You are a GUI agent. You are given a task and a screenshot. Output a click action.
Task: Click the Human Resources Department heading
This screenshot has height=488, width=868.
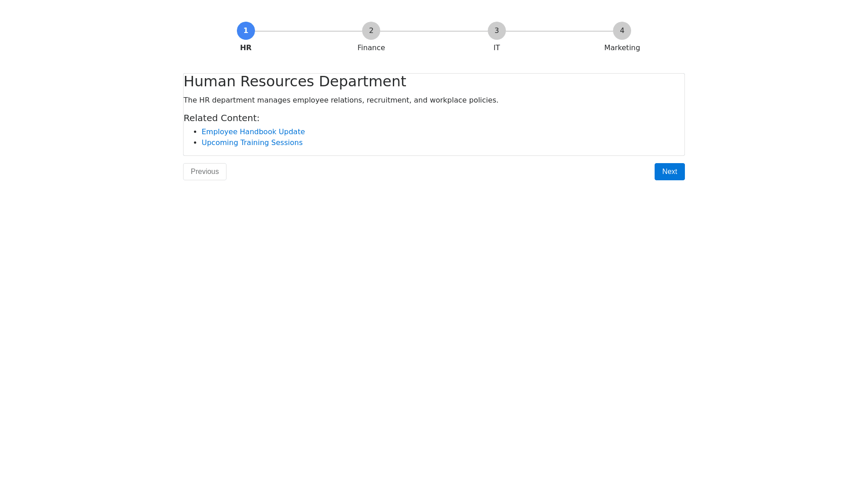[295, 81]
